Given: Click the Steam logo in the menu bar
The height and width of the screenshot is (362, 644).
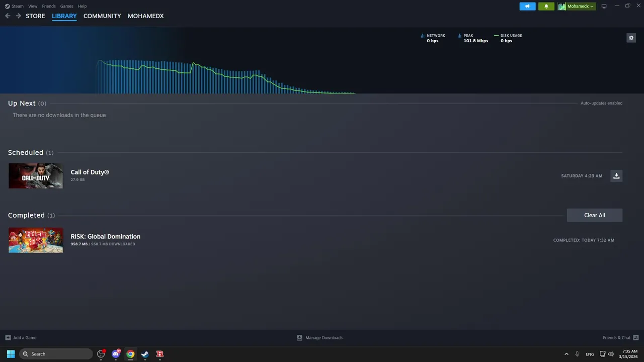Looking at the screenshot, I should pyautogui.click(x=7, y=6).
